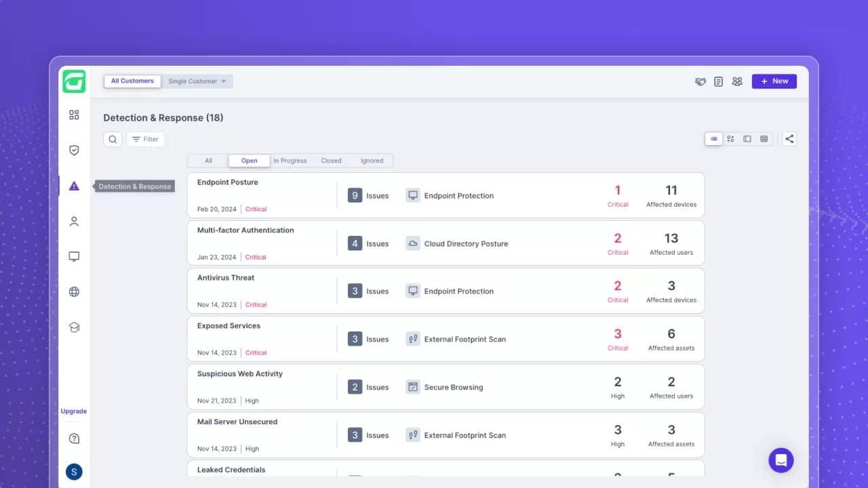Switch to the In Progress tab

[x=290, y=161]
